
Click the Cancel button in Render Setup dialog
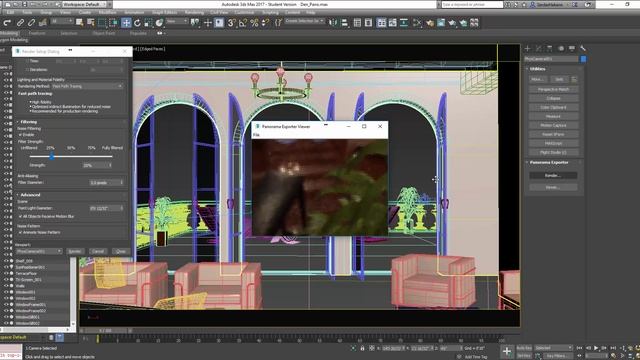[98, 251]
